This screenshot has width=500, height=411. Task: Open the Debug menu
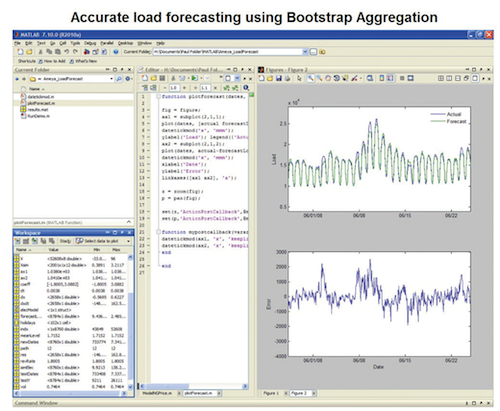click(x=90, y=43)
